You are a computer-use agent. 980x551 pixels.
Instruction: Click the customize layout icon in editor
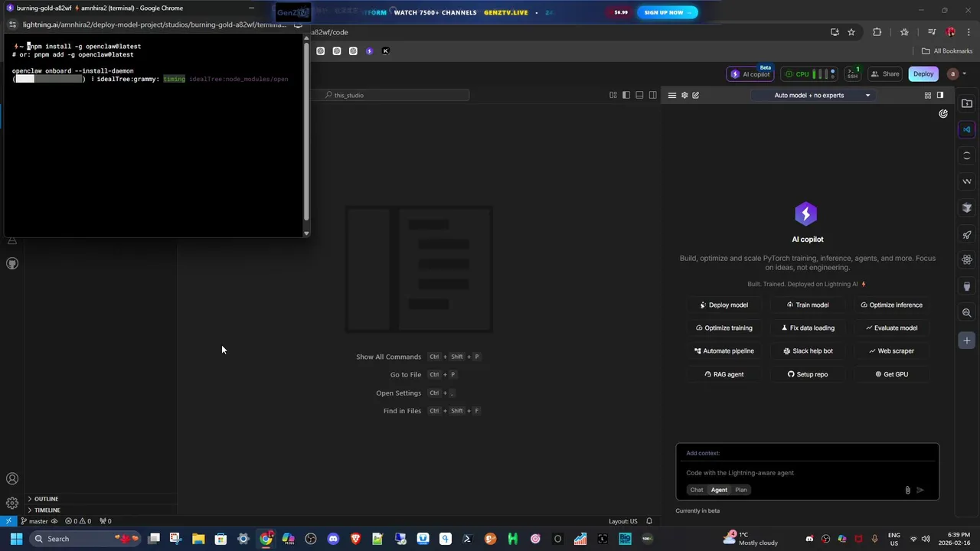click(x=613, y=95)
